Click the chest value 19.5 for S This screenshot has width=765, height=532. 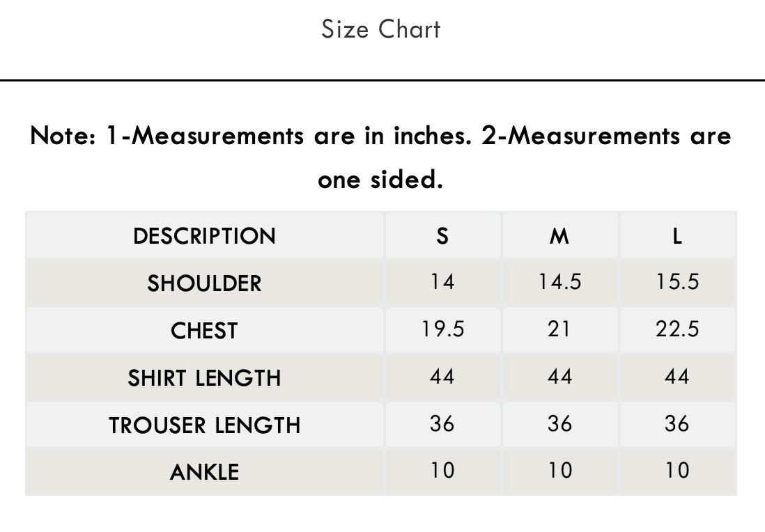pos(442,329)
